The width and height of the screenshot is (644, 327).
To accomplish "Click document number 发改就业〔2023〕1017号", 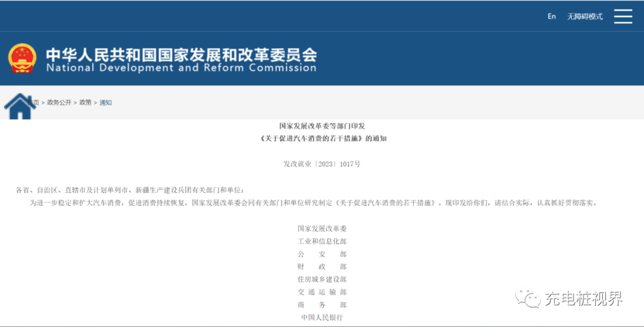I will click(322, 164).
